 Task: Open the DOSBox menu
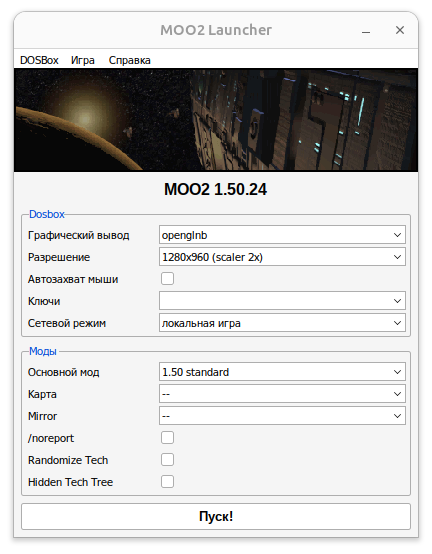point(39,60)
